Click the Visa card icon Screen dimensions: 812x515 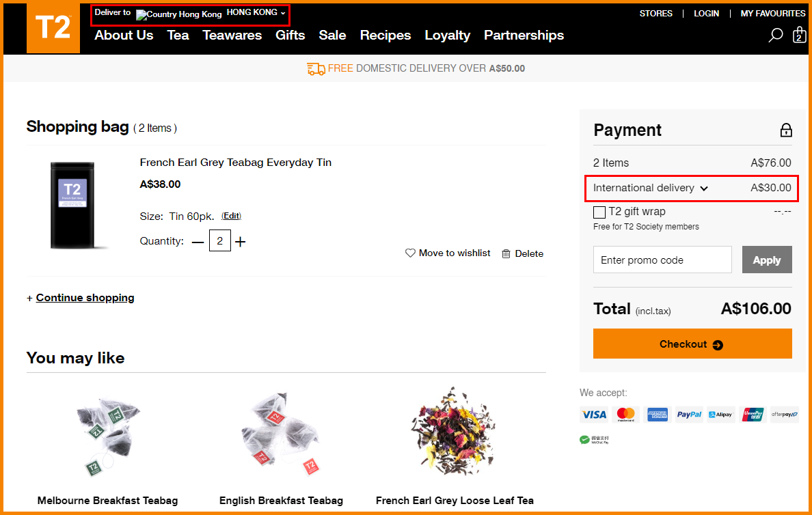[593, 415]
